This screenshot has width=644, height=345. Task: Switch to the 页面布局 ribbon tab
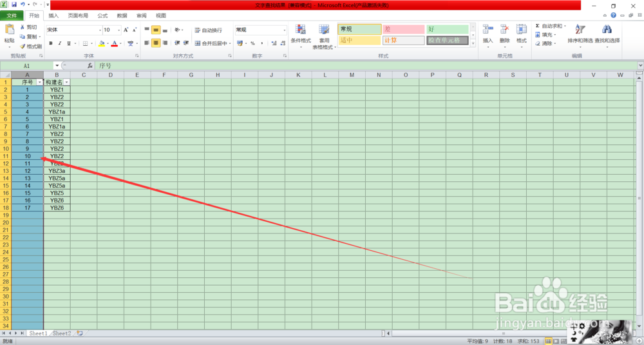click(x=78, y=15)
